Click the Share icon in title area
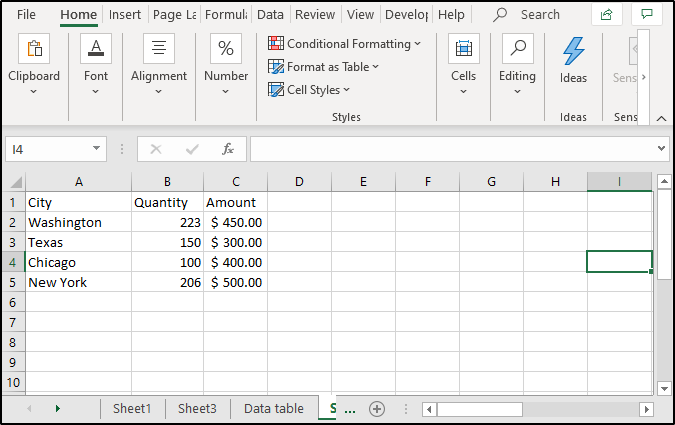Image resolution: width=675 pixels, height=425 pixels. (x=607, y=15)
